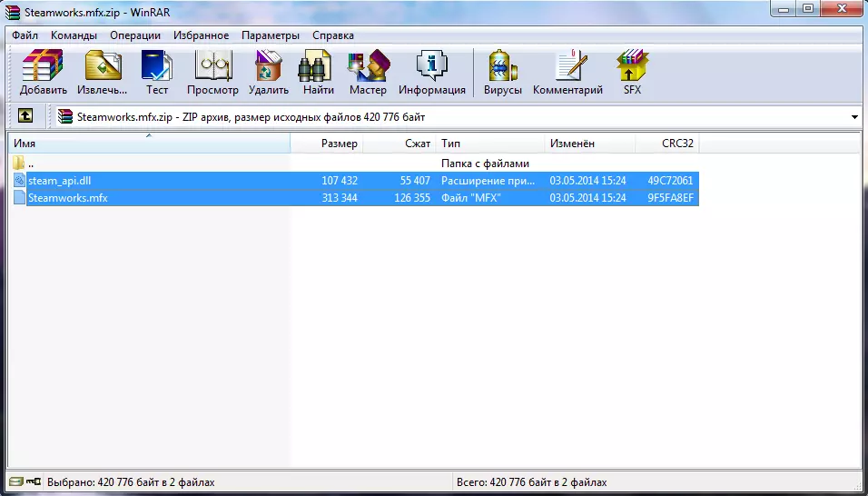The height and width of the screenshot is (496, 868).
Task: Sort by the Имя column header
Action: pyautogui.click(x=149, y=144)
